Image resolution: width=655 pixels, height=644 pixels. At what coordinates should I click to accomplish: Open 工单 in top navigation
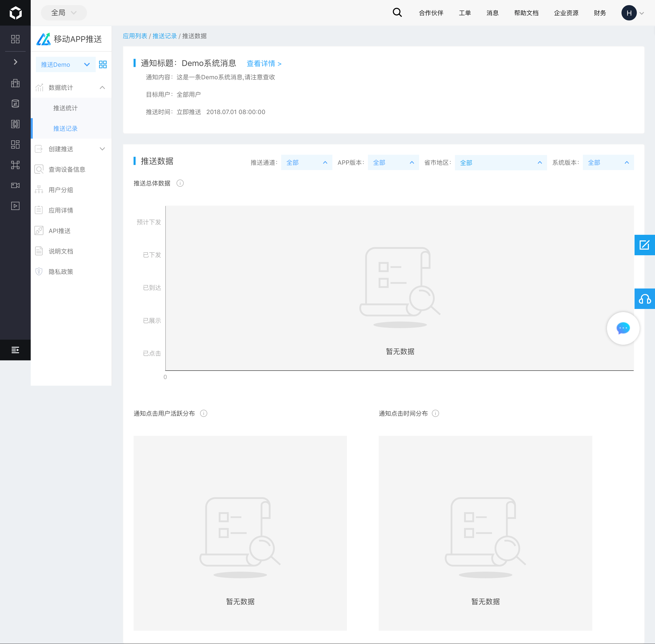465,13
